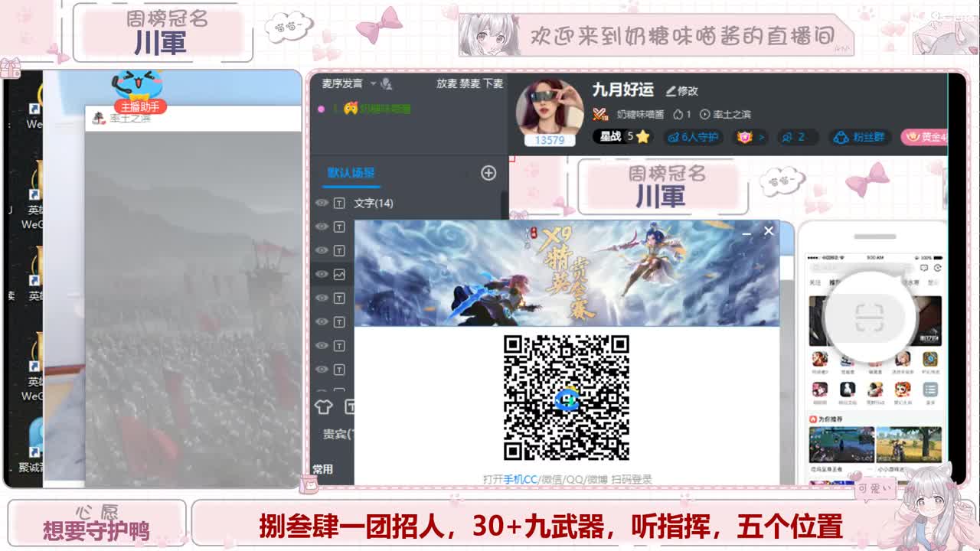
Task: Click the flame popularity icon showing 1
Action: (x=682, y=114)
